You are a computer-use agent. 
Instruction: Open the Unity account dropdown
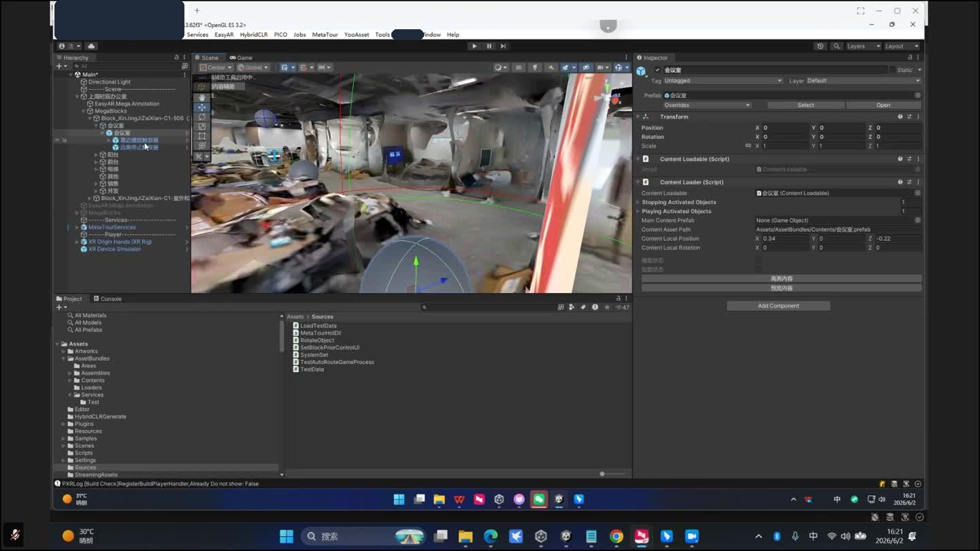[x=69, y=46]
